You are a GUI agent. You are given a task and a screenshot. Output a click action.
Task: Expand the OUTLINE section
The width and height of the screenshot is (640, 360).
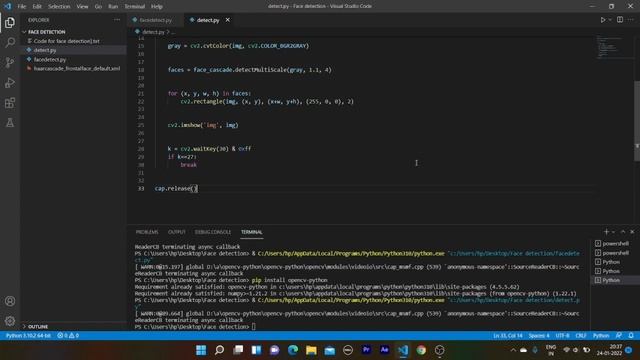(74, 327)
